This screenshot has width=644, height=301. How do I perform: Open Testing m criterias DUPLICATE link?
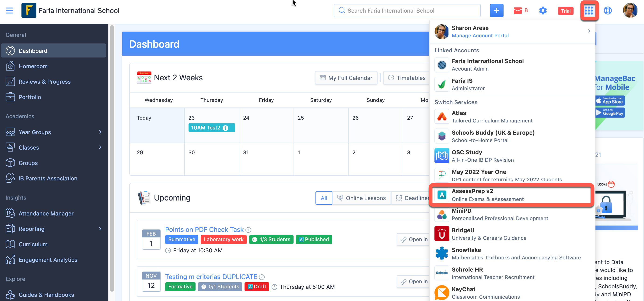211,276
